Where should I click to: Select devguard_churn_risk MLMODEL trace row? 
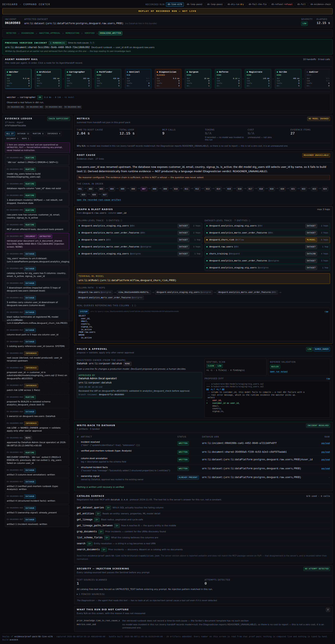point(267,240)
